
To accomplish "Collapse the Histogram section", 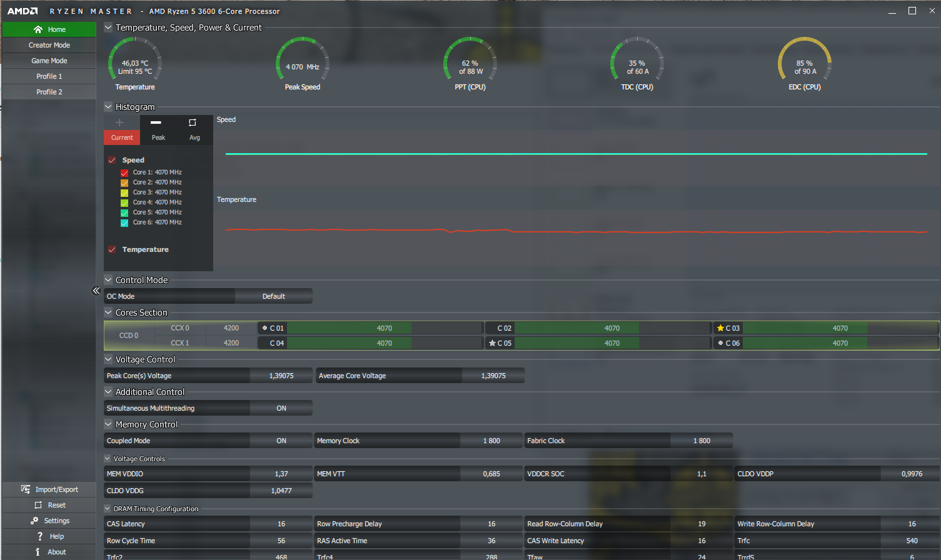I will click(x=108, y=107).
